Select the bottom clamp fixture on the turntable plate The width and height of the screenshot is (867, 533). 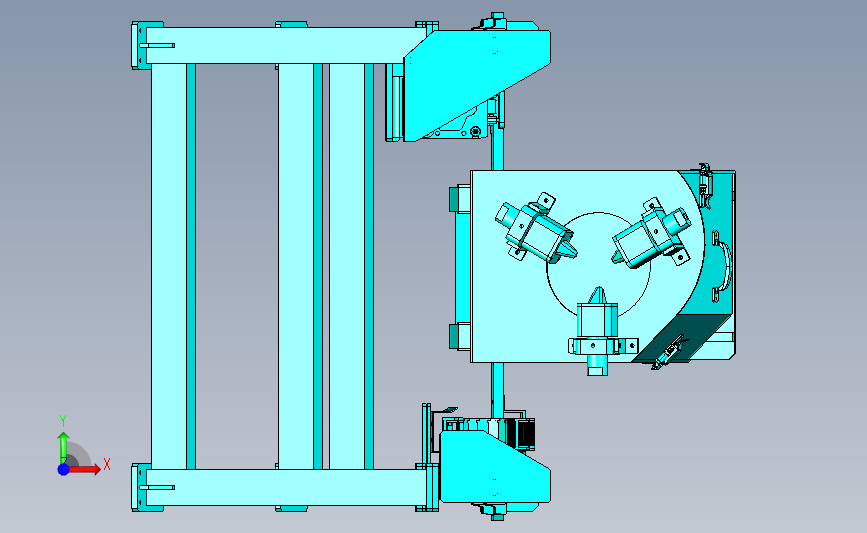(x=600, y=332)
